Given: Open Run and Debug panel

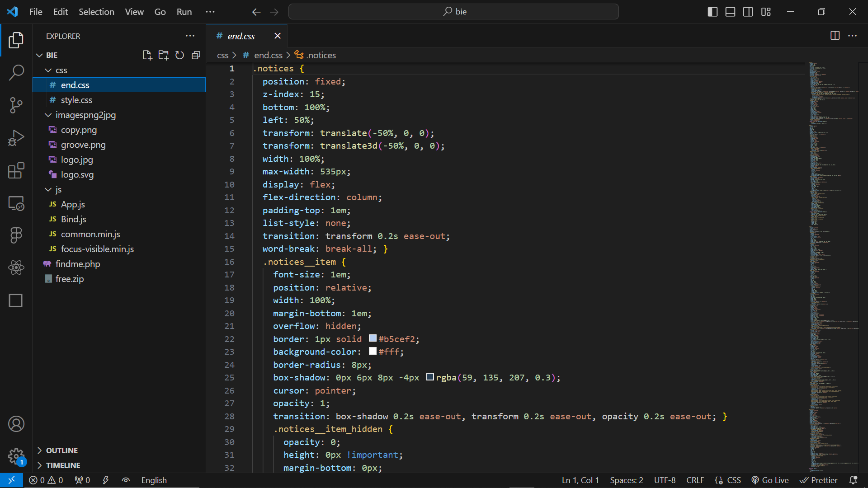Looking at the screenshot, I should pyautogui.click(x=16, y=138).
